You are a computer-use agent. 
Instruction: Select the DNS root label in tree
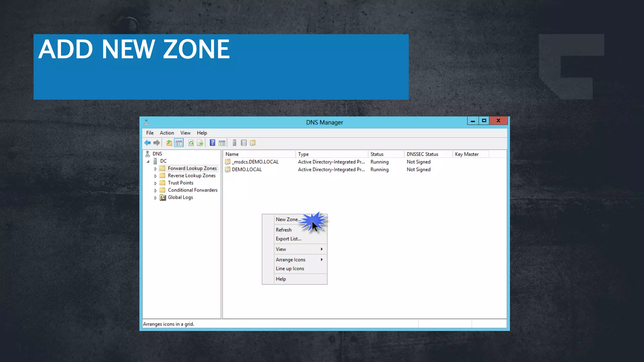click(157, 154)
